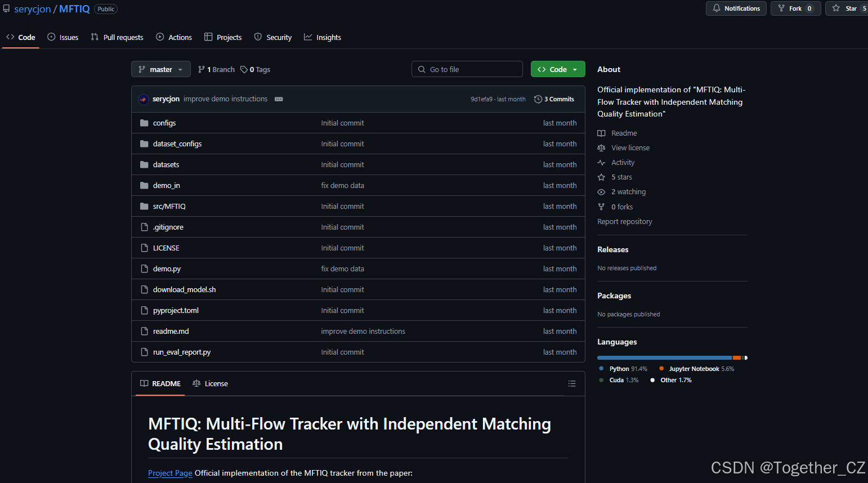Open the Notifications bell icon

click(x=716, y=8)
